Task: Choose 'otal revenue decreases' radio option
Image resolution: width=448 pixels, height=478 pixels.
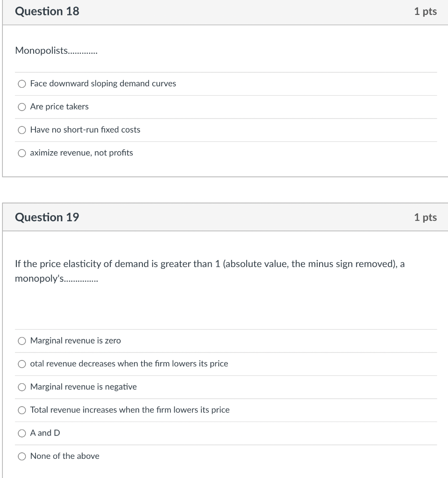Action: 21,364
